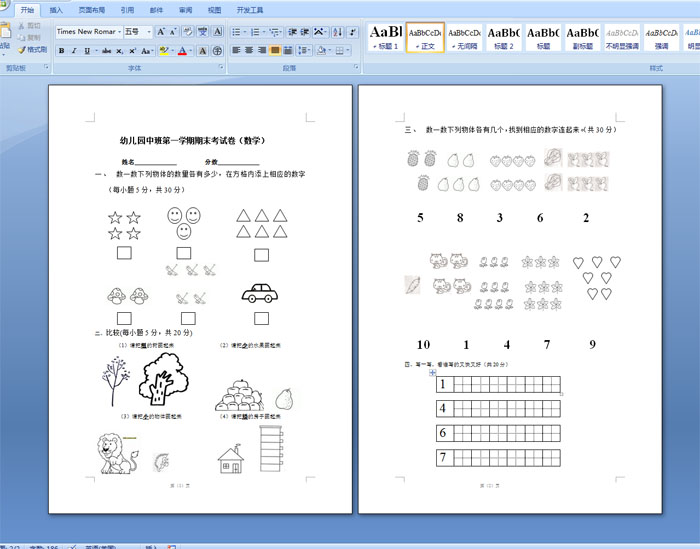Apply numbered list formatting

[255, 32]
